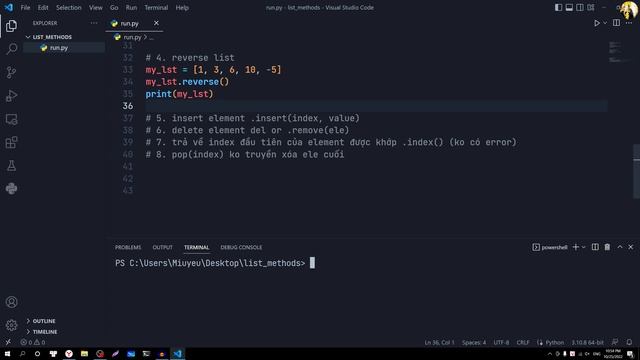Click Spaces: 4 indentation setting

coord(474,342)
